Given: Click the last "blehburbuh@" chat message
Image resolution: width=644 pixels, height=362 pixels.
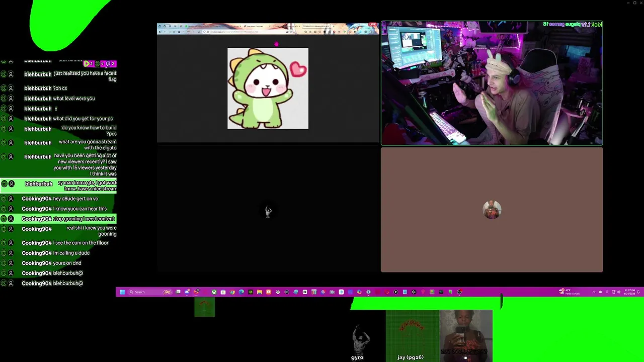Looking at the screenshot, I should click(x=68, y=283).
